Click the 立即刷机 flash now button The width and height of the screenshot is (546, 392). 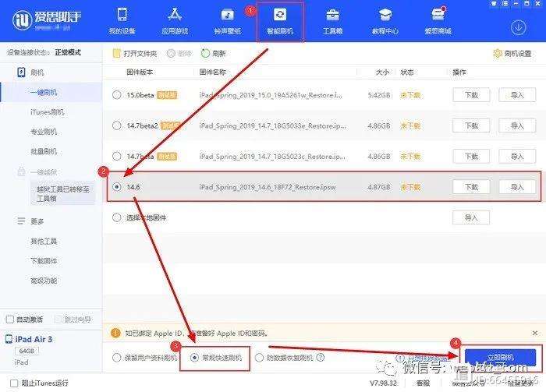(x=501, y=357)
